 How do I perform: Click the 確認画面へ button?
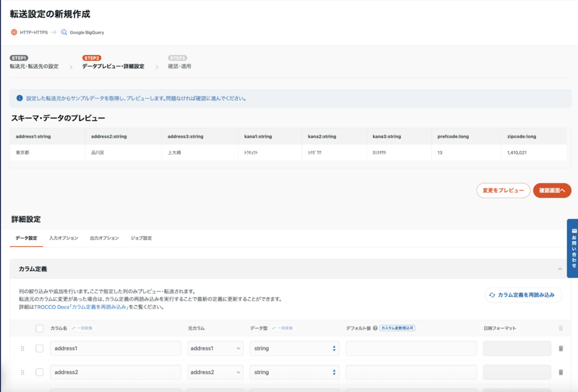click(552, 191)
